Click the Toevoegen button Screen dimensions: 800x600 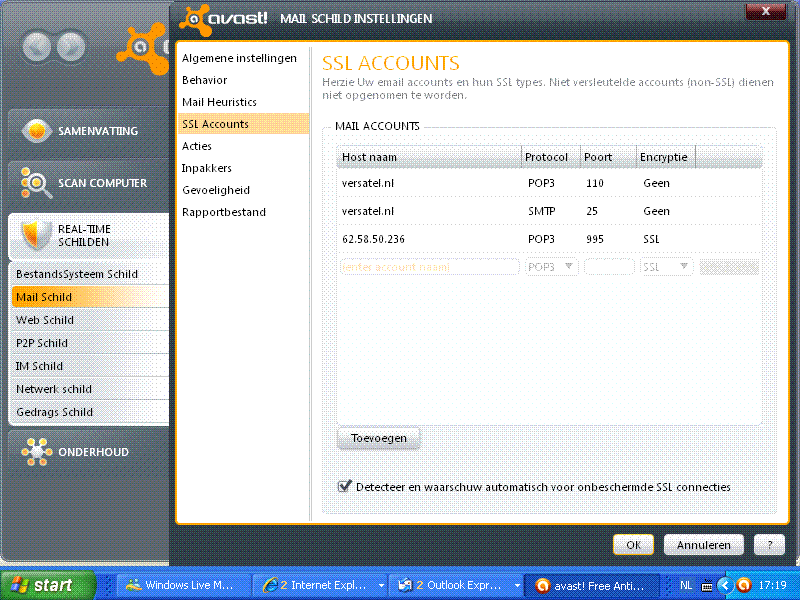point(379,438)
